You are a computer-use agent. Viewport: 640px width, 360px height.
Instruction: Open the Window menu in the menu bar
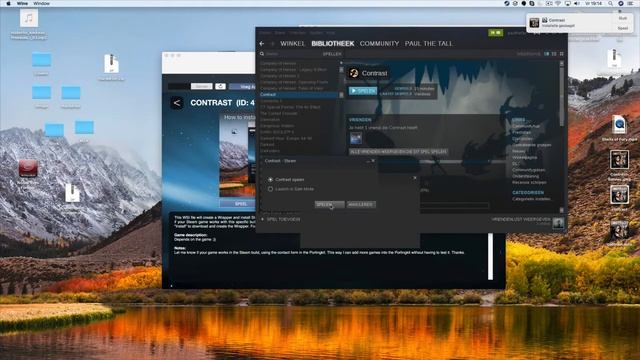click(41, 3)
